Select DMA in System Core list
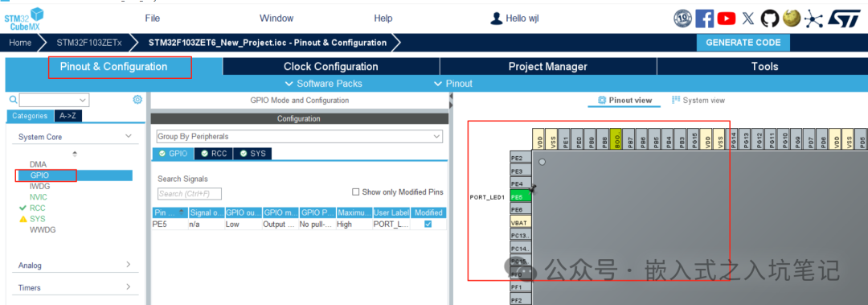 click(39, 165)
